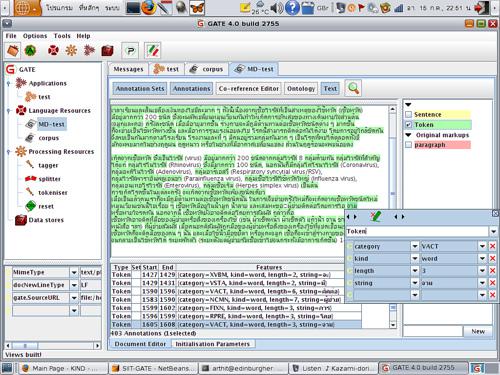Click the paragraph pink color swatch
The height and width of the screenshot is (375, 500).
442,145
